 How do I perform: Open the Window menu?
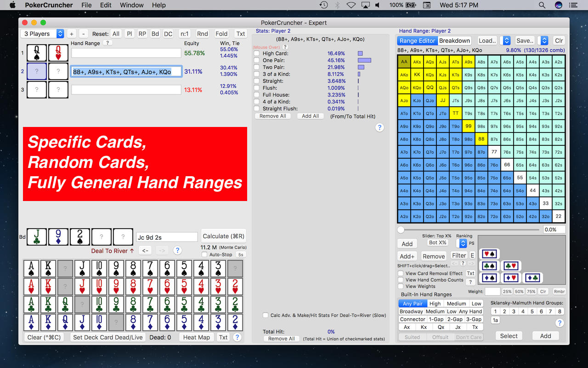click(132, 5)
